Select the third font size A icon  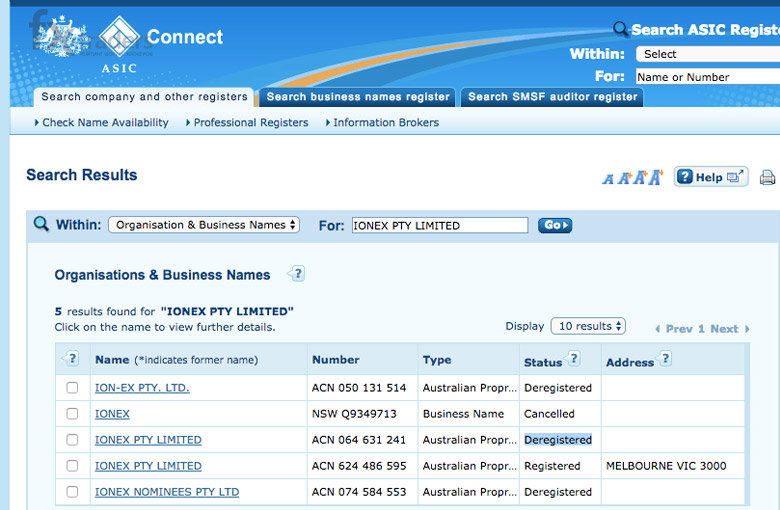click(x=640, y=177)
